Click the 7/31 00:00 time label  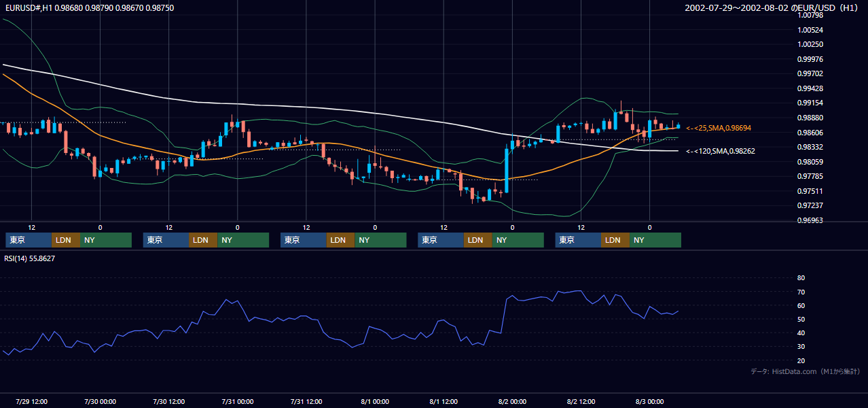click(x=237, y=401)
